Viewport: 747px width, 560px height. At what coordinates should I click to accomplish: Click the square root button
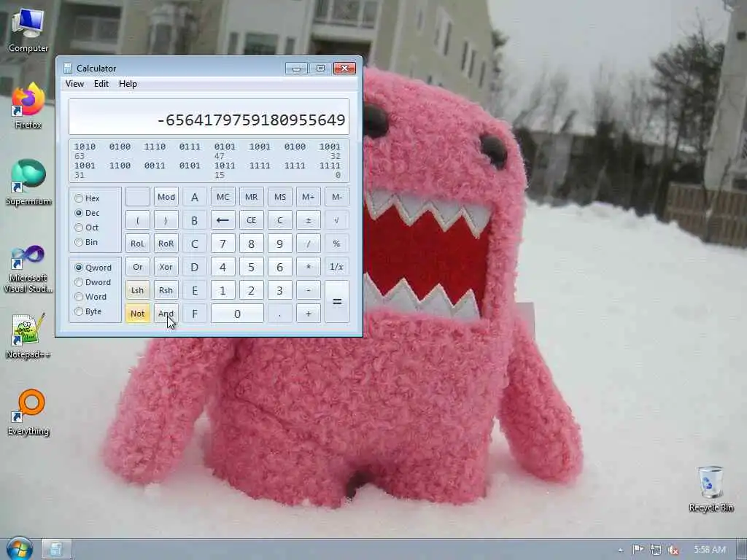point(336,220)
